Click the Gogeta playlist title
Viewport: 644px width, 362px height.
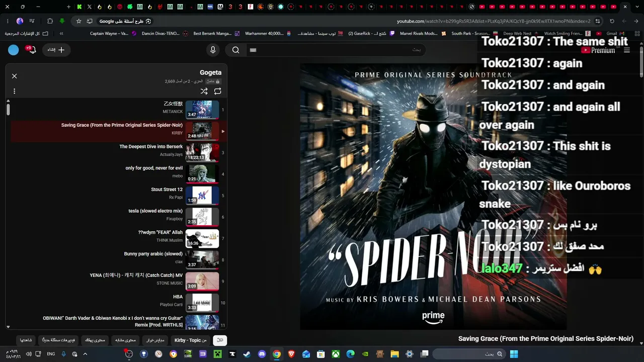tap(210, 72)
